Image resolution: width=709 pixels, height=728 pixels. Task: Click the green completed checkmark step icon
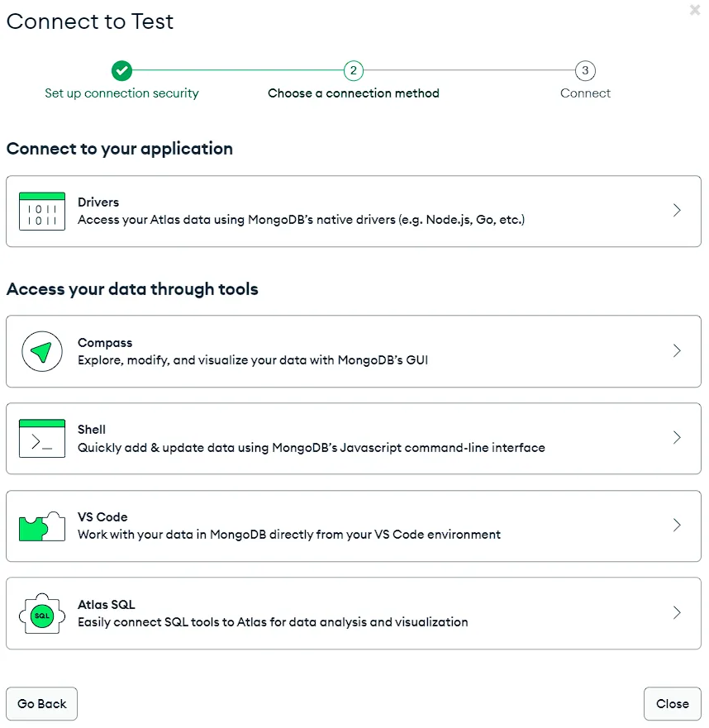click(x=121, y=70)
